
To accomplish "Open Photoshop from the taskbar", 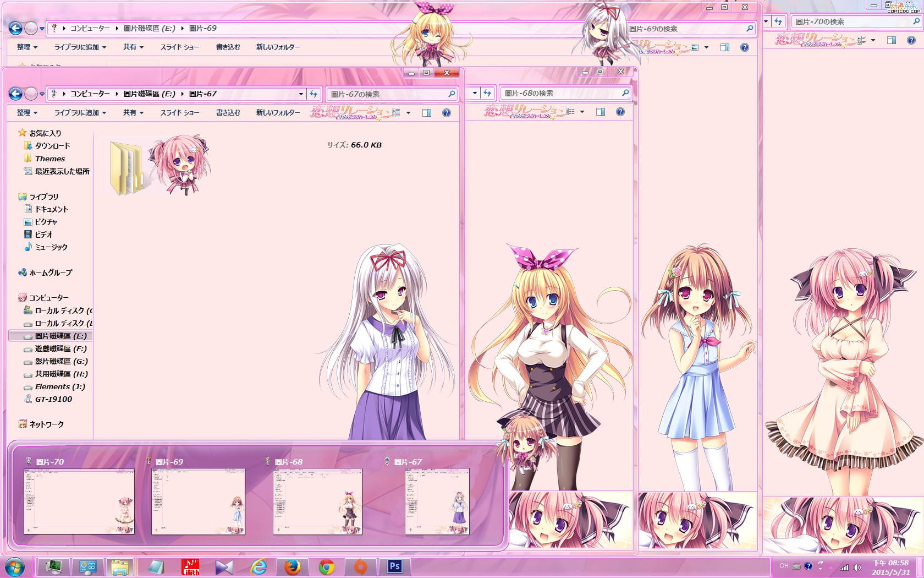I will click(394, 566).
